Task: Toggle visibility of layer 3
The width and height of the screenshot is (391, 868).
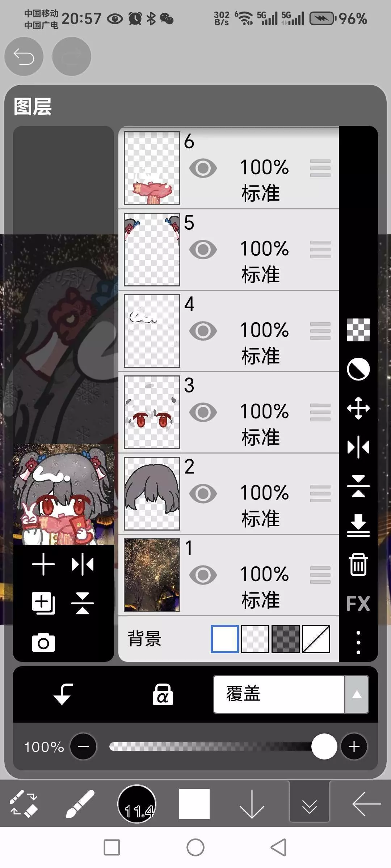Action: (x=203, y=412)
